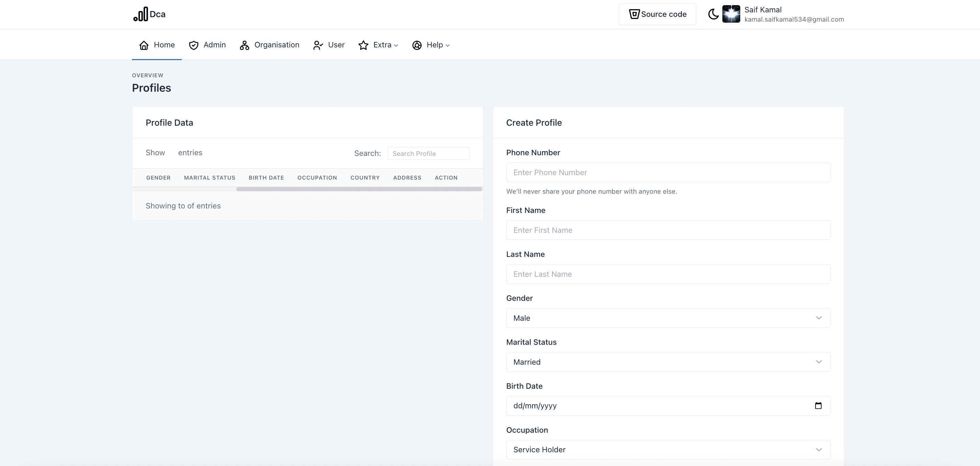
Task: Click the Extra star icon
Action: point(363,45)
